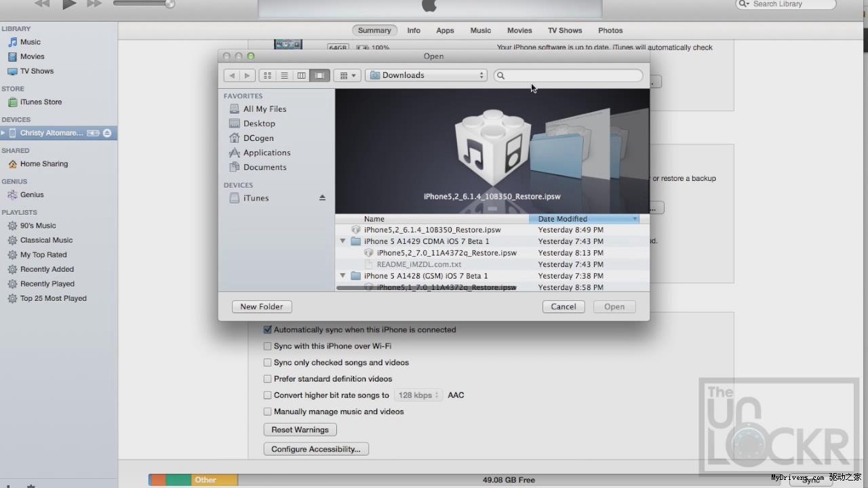Open the item arrangement dropdown

[x=347, y=75]
